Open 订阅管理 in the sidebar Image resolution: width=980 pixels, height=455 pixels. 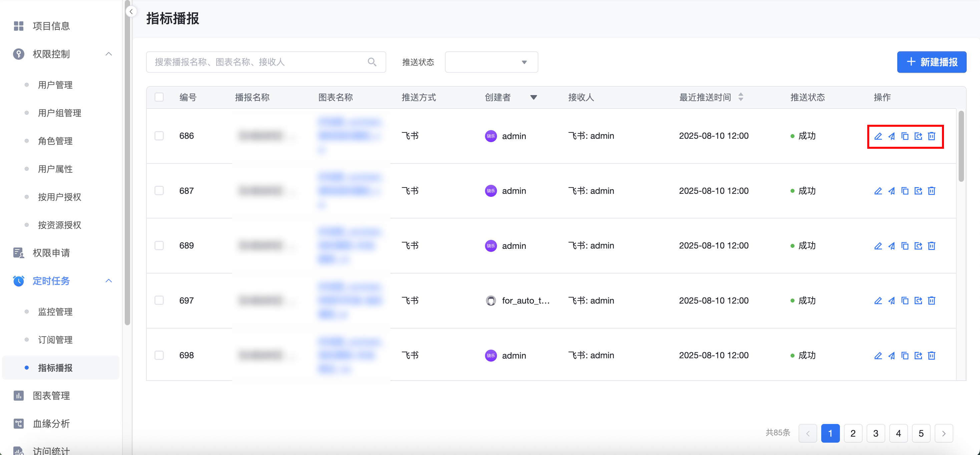(x=55, y=340)
